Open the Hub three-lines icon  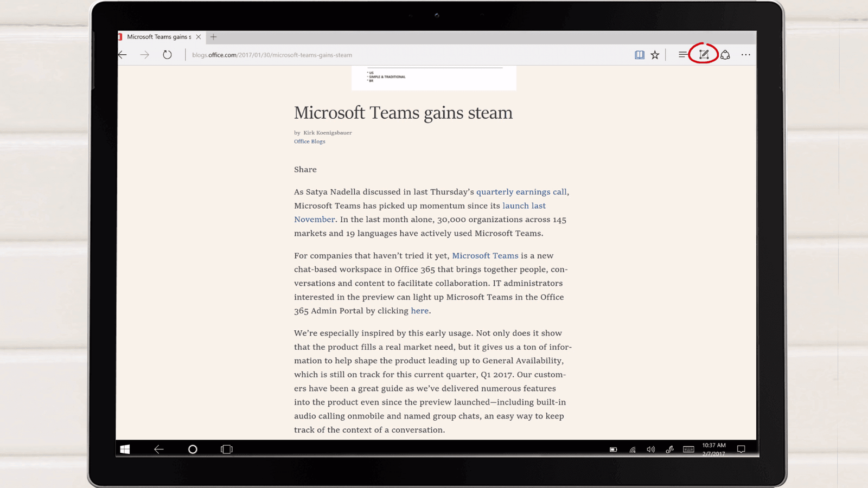coord(682,55)
